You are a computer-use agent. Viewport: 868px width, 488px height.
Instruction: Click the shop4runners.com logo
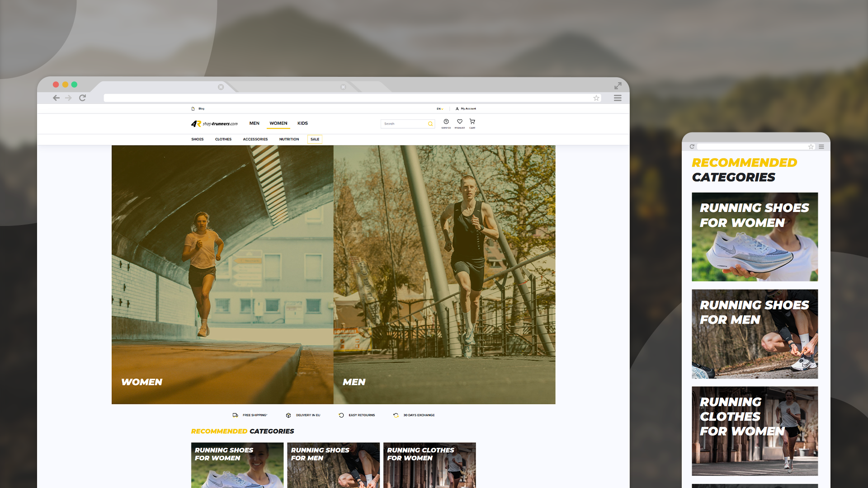click(x=214, y=123)
